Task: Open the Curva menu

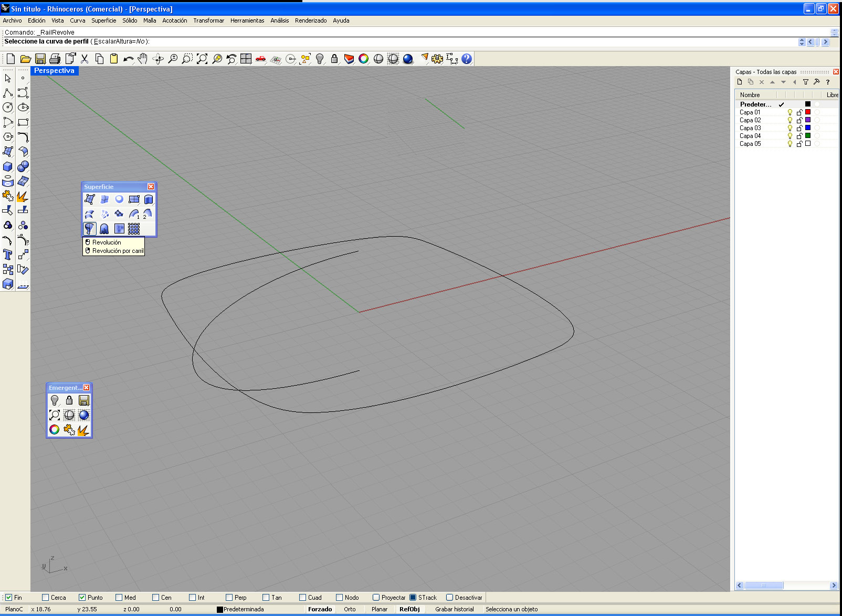Action: pyautogui.click(x=78, y=20)
